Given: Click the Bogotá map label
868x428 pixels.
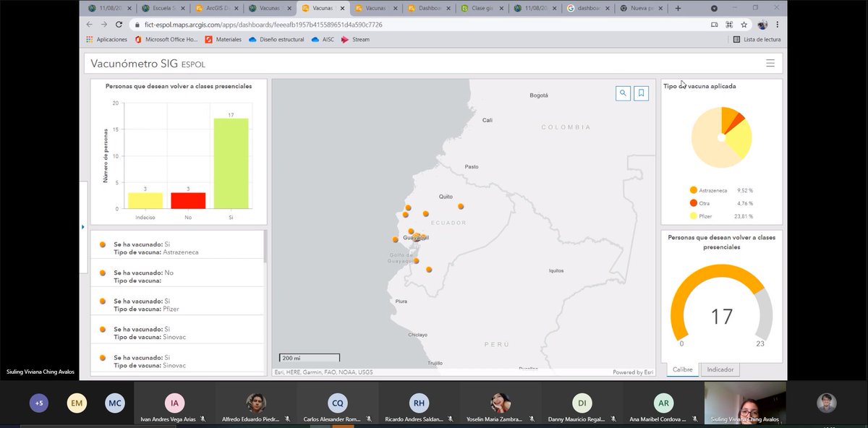Looking at the screenshot, I should pos(539,95).
